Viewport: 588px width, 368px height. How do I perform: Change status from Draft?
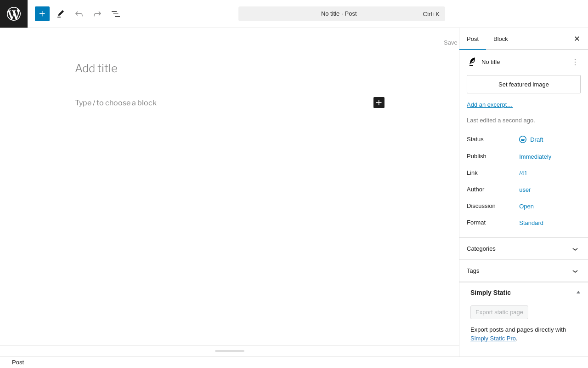tap(531, 139)
